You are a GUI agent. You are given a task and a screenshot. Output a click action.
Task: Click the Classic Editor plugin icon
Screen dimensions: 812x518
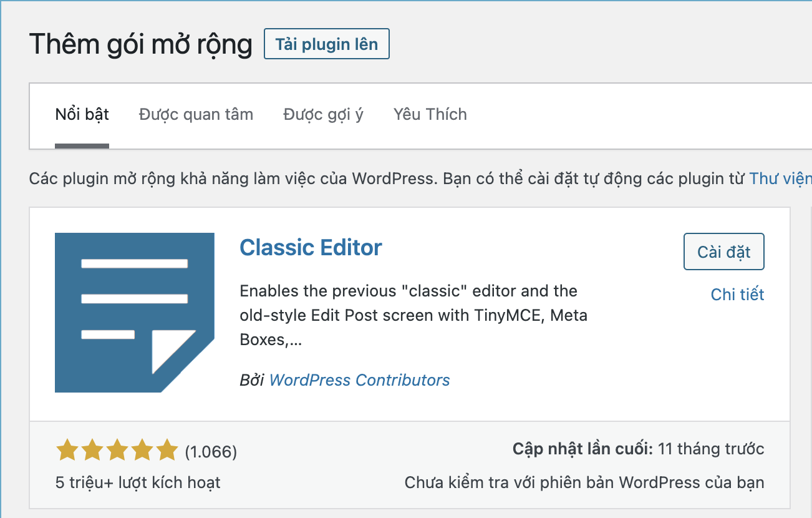pyautogui.click(x=135, y=313)
